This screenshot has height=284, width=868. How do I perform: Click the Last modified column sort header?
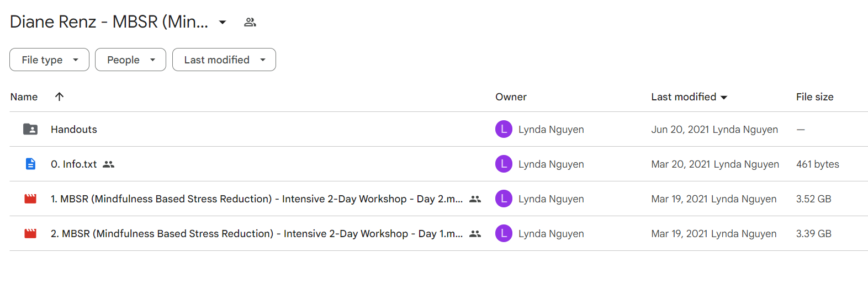(689, 97)
